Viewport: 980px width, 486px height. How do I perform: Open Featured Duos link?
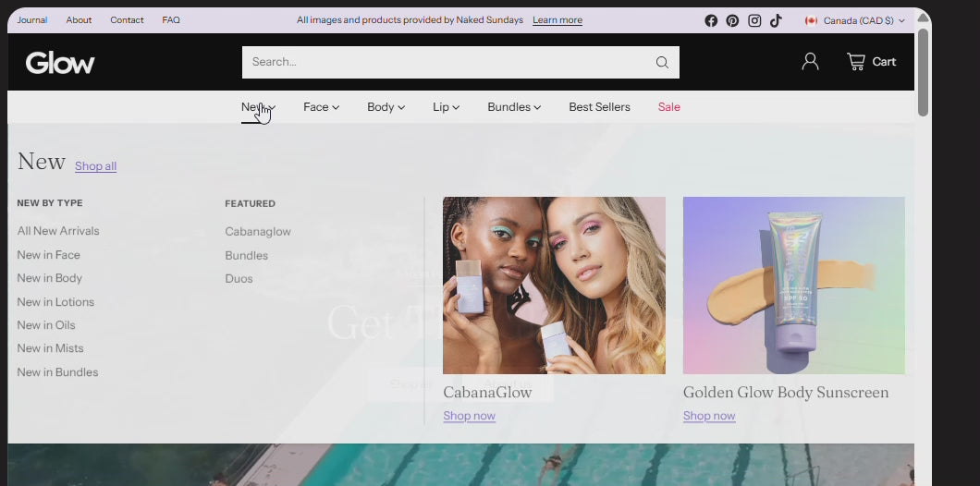pyautogui.click(x=239, y=279)
